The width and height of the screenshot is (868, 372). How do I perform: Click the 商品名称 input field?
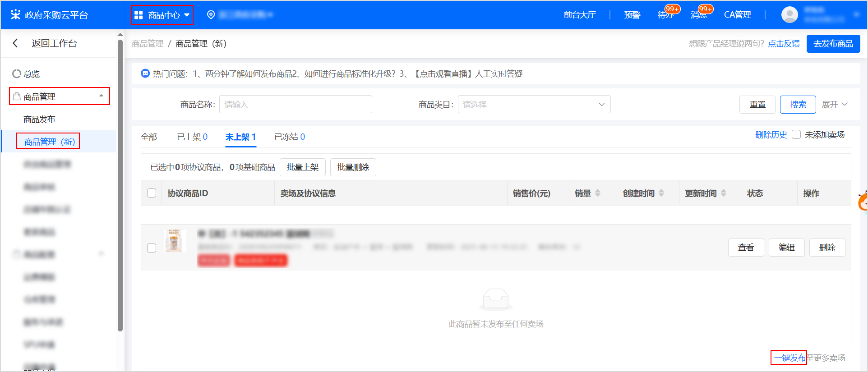pyautogui.click(x=295, y=105)
